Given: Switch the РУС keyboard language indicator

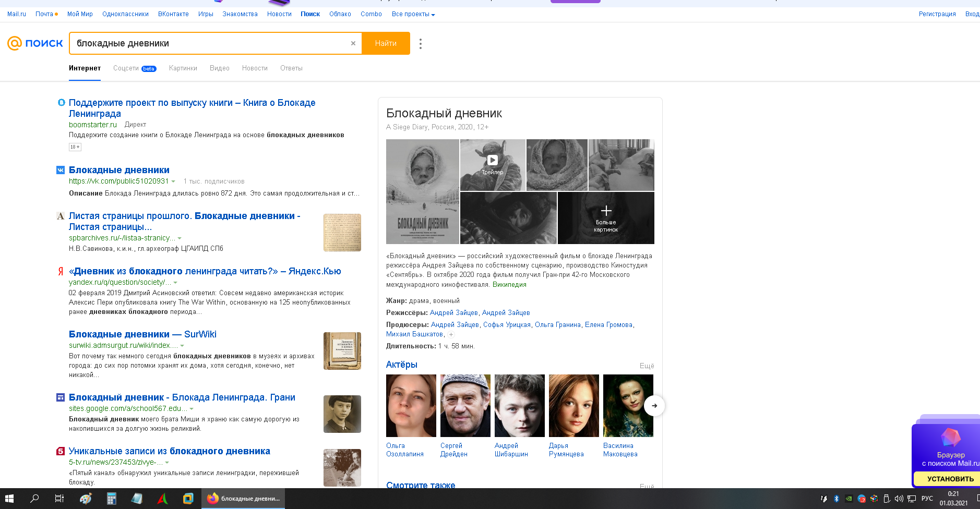Looking at the screenshot, I should (927, 499).
